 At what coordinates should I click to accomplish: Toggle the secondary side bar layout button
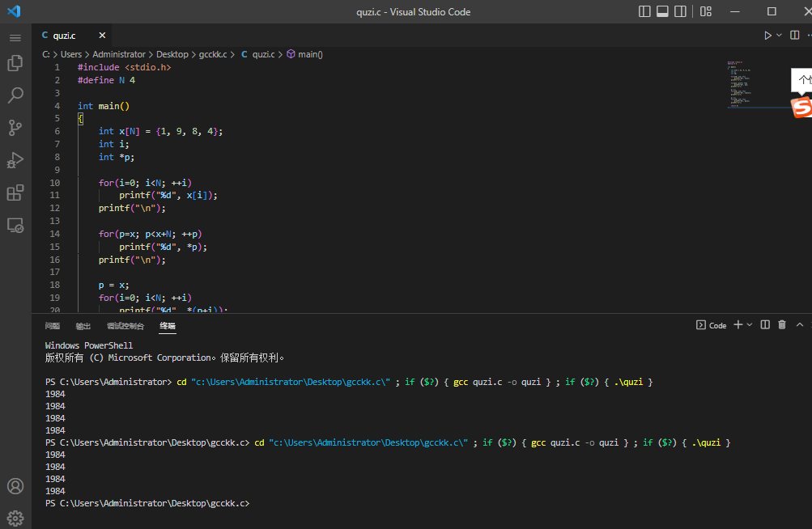(680, 11)
